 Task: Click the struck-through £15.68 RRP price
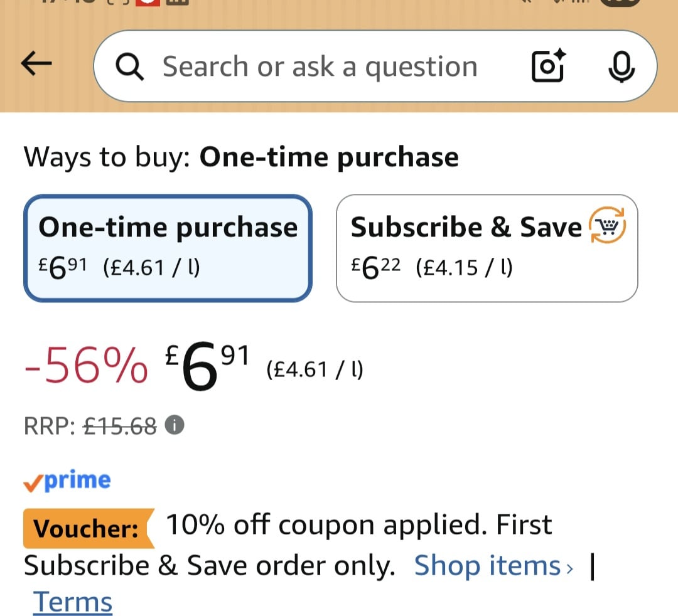point(120,427)
